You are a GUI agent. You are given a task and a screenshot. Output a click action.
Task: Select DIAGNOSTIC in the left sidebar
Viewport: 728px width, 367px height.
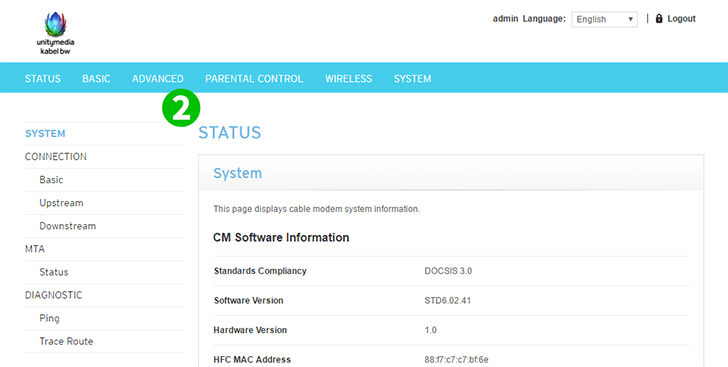coord(53,295)
